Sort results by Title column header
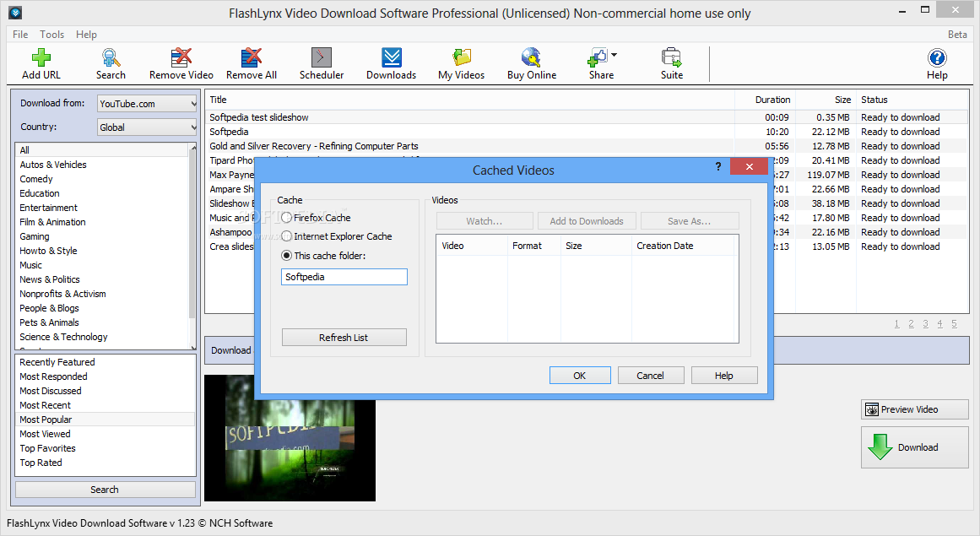 point(469,100)
